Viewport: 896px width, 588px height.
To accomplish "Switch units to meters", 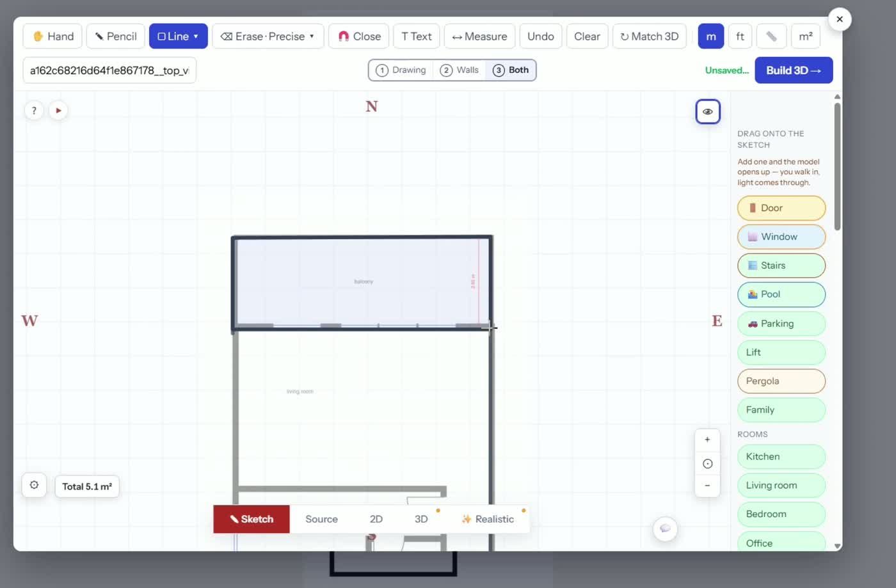I will click(711, 36).
